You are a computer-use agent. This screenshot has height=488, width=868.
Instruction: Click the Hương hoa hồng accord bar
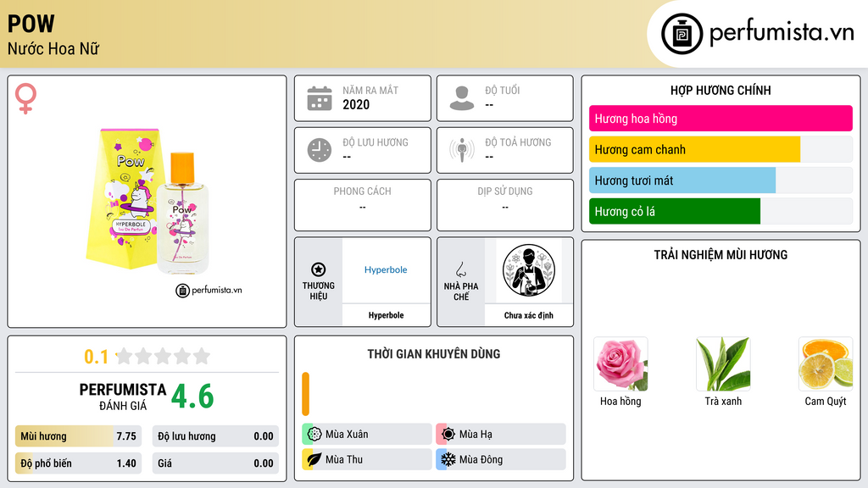721,119
